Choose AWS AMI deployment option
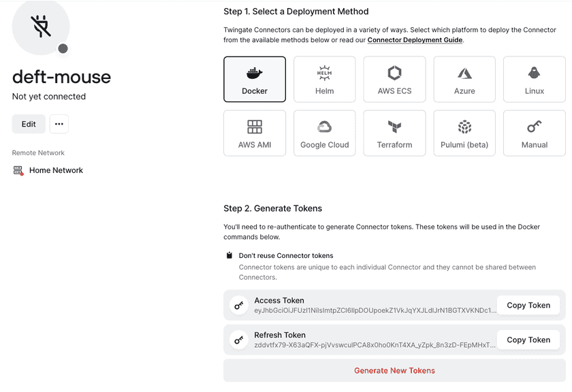This screenshot has width=572, height=392. pos(255,133)
